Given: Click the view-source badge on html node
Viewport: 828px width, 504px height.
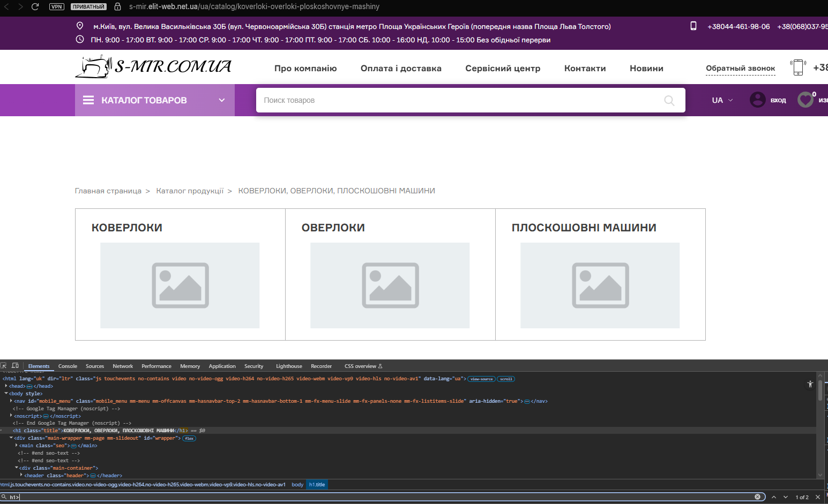Looking at the screenshot, I should tap(482, 379).
